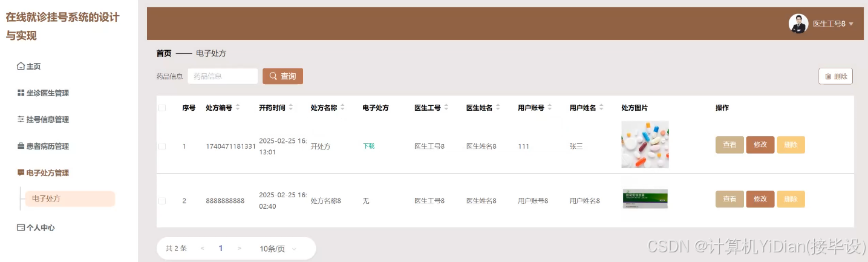Select page number 1 in pagination
The height and width of the screenshot is (262, 868).
[221, 249]
